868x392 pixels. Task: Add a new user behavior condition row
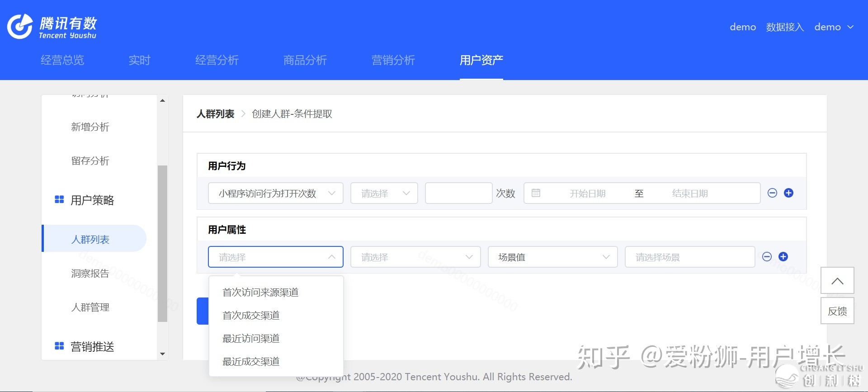pyautogui.click(x=788, y=193)
